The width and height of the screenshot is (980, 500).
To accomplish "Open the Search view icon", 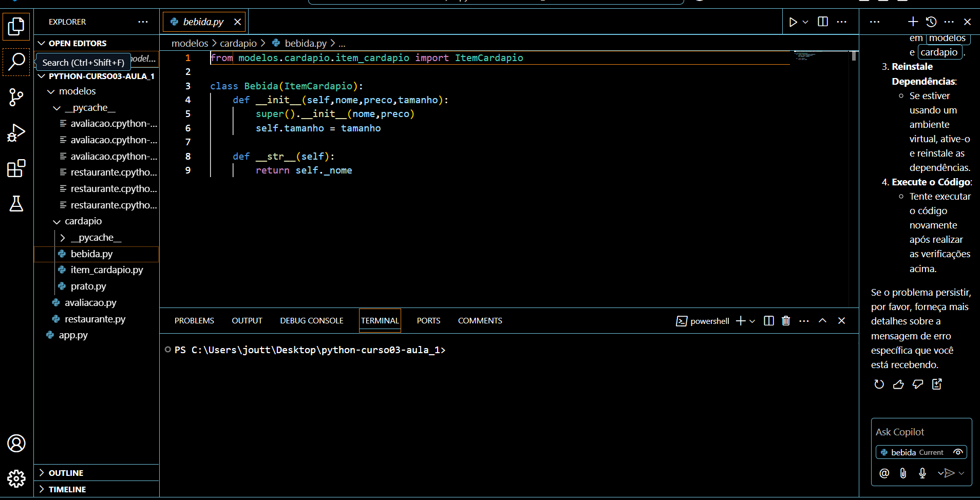I will coord(16,62).
